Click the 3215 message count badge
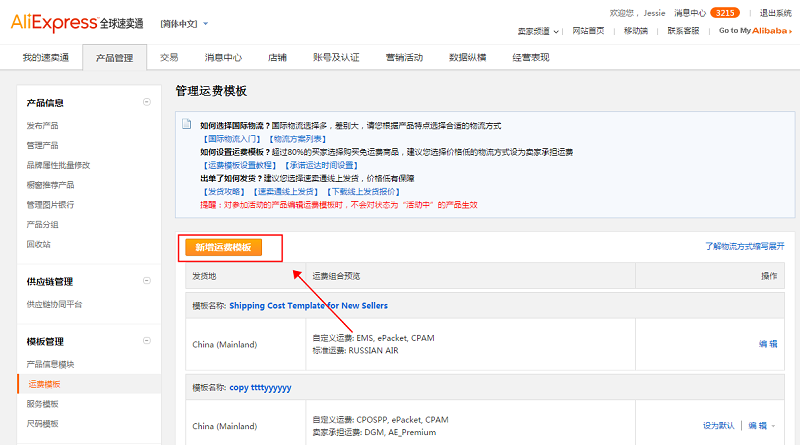 point(724,13)
